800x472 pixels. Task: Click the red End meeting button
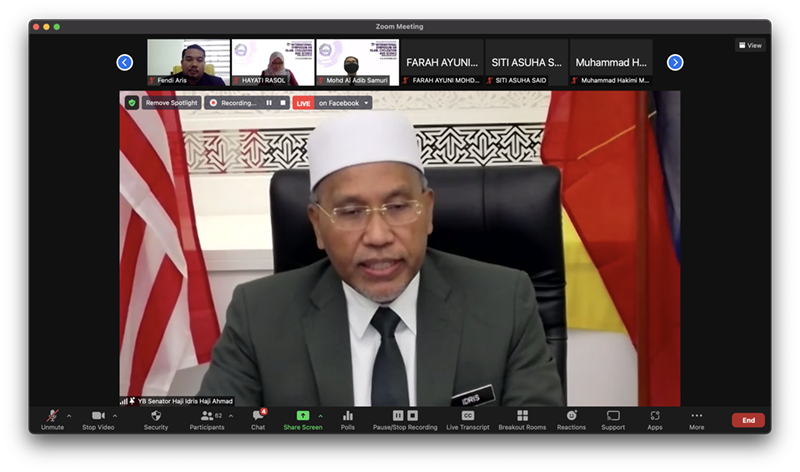tap(748, 420)
